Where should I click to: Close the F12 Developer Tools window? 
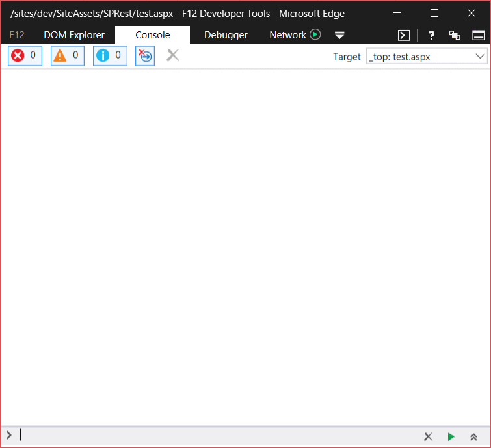[471, 13]
